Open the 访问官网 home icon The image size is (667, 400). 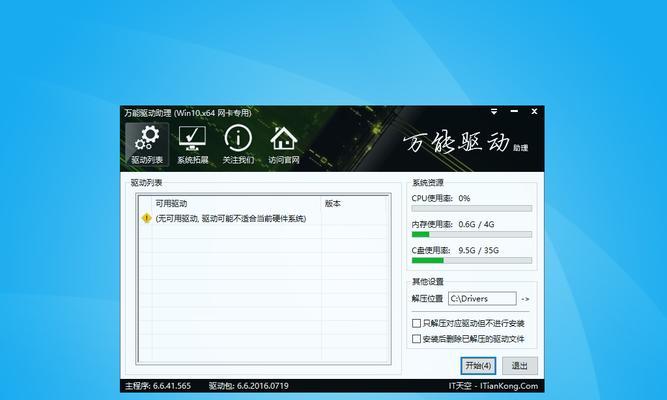pyautogui.click(x=284, y=144)
